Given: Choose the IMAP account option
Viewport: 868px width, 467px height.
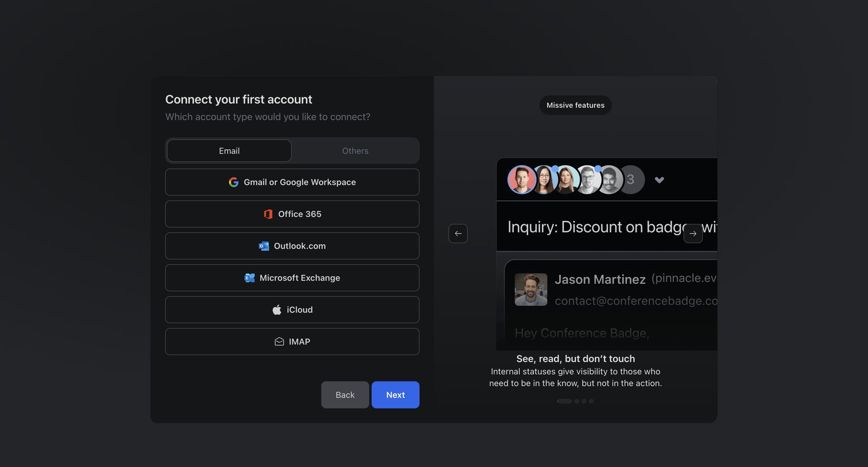Looking at the screenshot, I should pyautogui.click(x=292, y=341).
